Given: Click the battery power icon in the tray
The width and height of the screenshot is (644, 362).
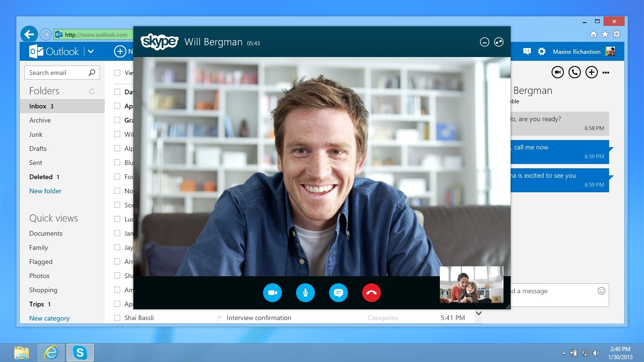Looking at the screenshot, I should (x=574, y=353).
